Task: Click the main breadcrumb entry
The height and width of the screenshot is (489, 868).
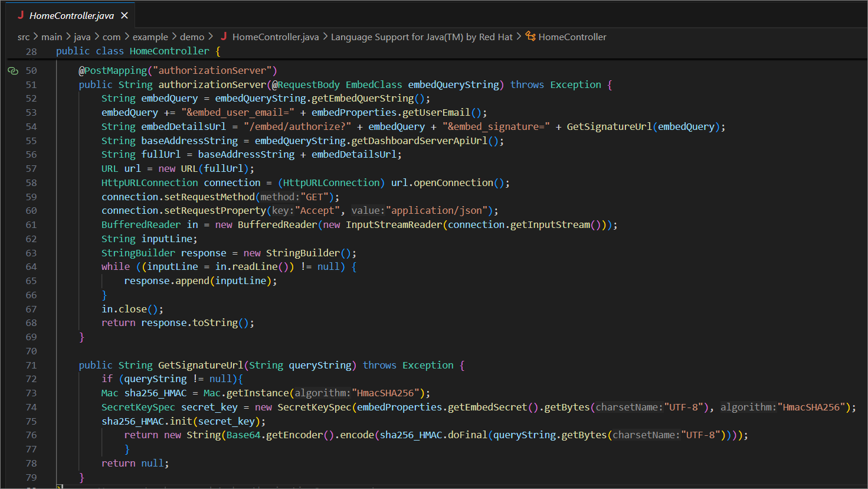Action: coord(51,37)
